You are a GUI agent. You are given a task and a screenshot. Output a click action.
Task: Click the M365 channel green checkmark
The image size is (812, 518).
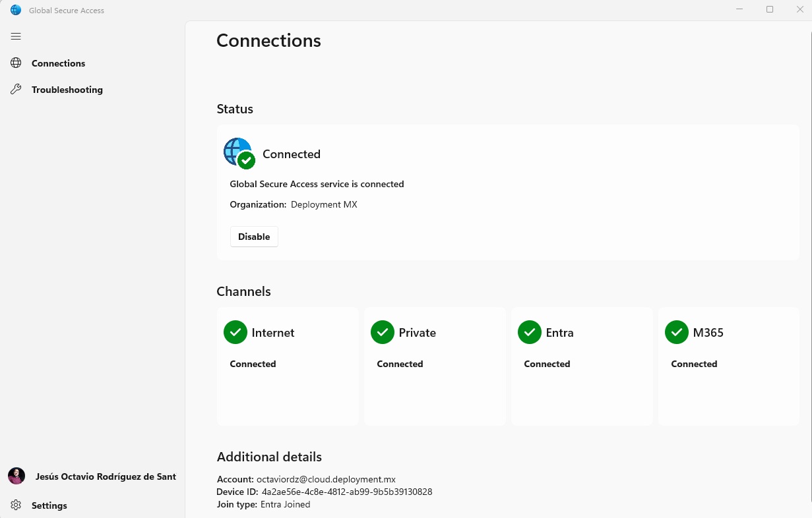(677, 332)
